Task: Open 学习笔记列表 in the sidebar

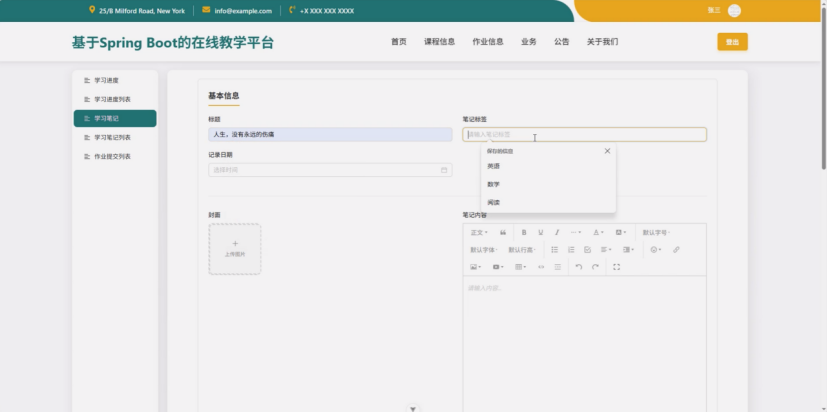Action: pyautogui.click(x=115, y=138)
